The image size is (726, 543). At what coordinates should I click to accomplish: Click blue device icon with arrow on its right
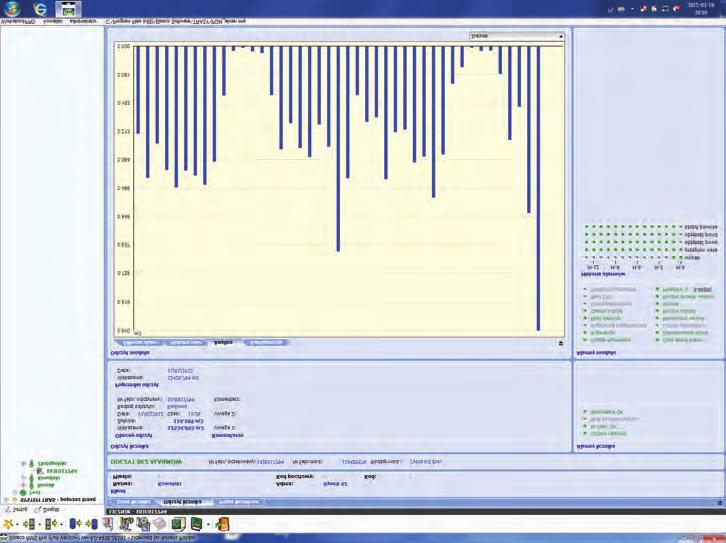[x=75, y=524]
